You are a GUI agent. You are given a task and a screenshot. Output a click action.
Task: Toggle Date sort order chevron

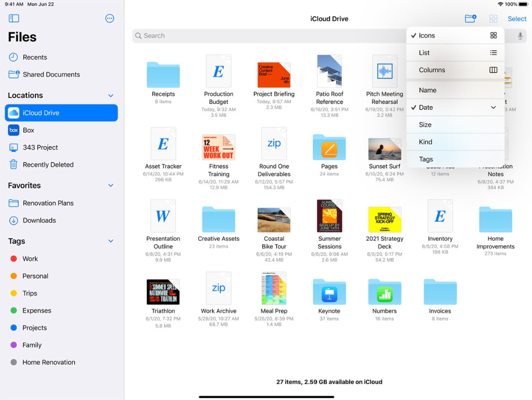493,108
